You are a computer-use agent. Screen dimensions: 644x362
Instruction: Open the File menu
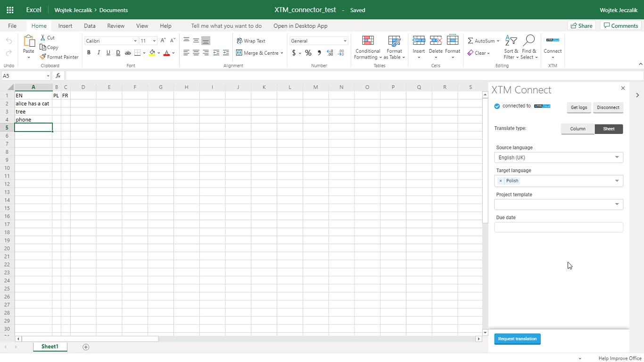(12, 26)
